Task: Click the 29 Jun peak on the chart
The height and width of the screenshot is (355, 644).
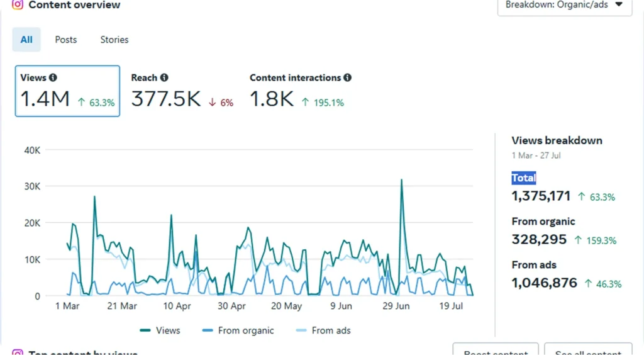Action: 401,180
